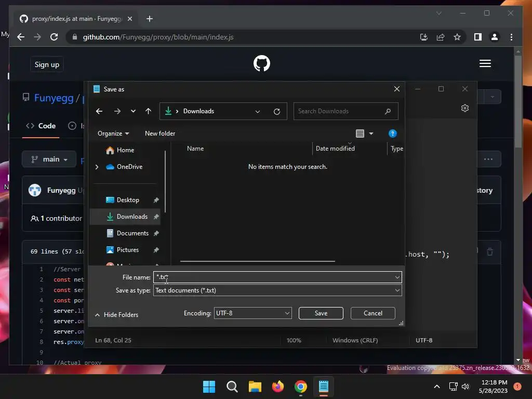This screenshot has height=399, width=532.
Task: Toggle Chrome side panel
Action: (x=478, y=37)
